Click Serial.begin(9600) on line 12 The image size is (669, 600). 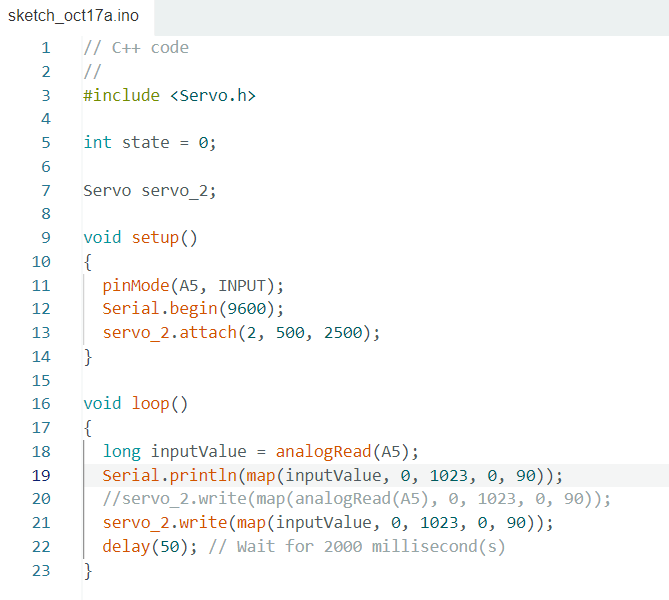193,309
